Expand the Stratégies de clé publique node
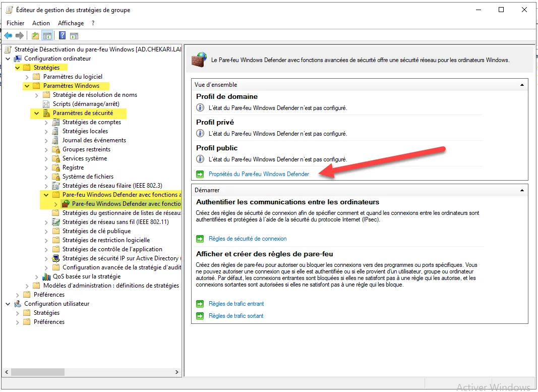Screen dimensions: 538x392 pyautogui.click(x=46, y=232)
